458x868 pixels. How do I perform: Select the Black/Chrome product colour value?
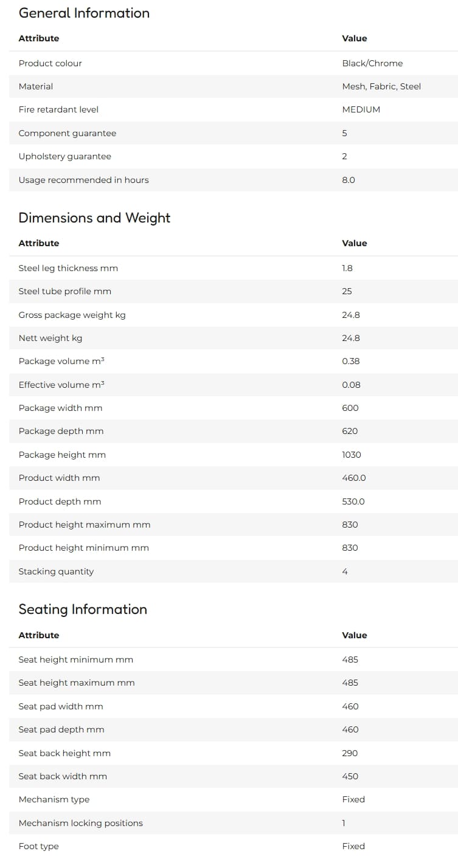[372, 63]
